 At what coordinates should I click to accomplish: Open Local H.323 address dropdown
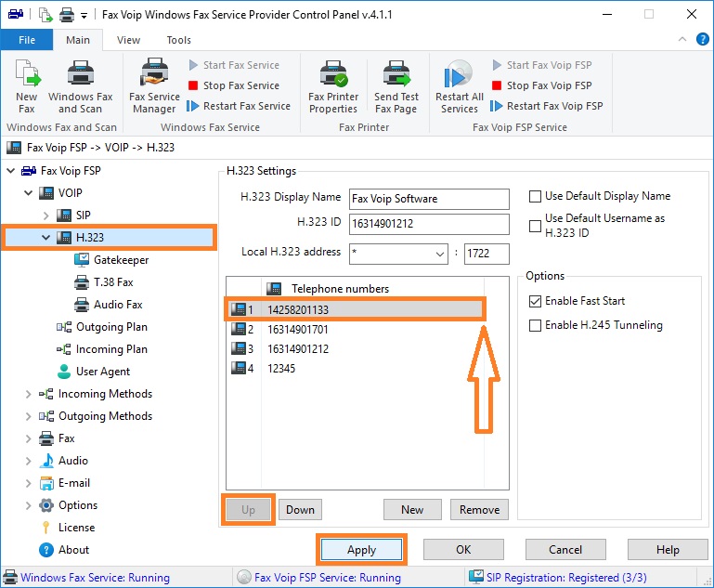point(439,255)
